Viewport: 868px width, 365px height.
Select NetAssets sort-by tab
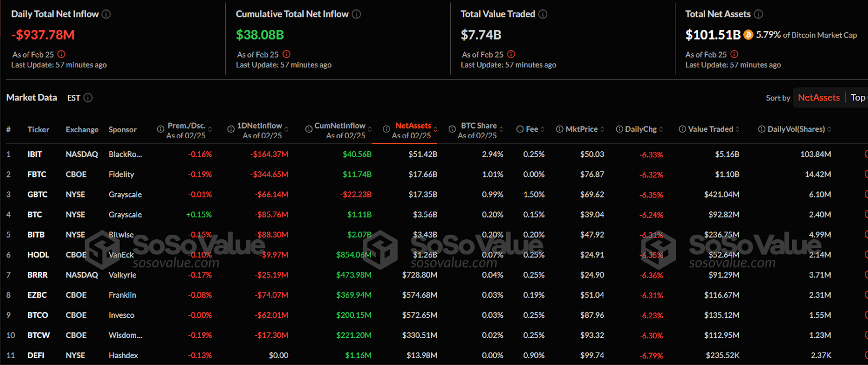click(819, 98)
